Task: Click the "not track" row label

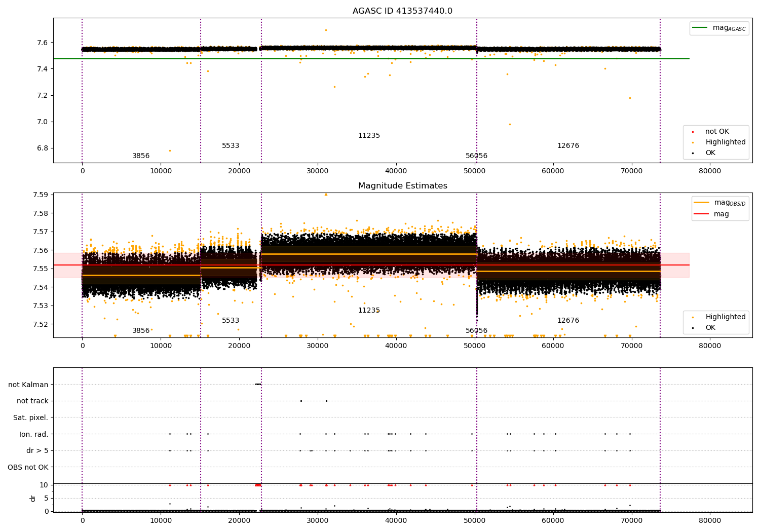Action: click(x=32, y=401)
